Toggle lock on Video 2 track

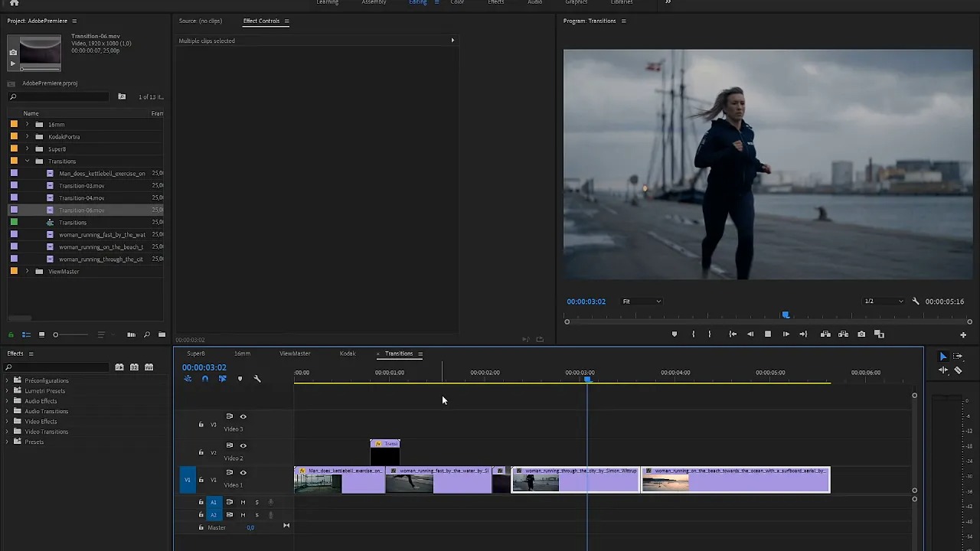pos(201,452)
